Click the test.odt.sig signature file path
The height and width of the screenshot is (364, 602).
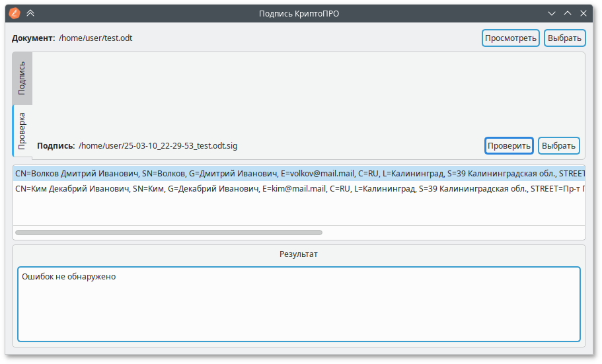158,146
